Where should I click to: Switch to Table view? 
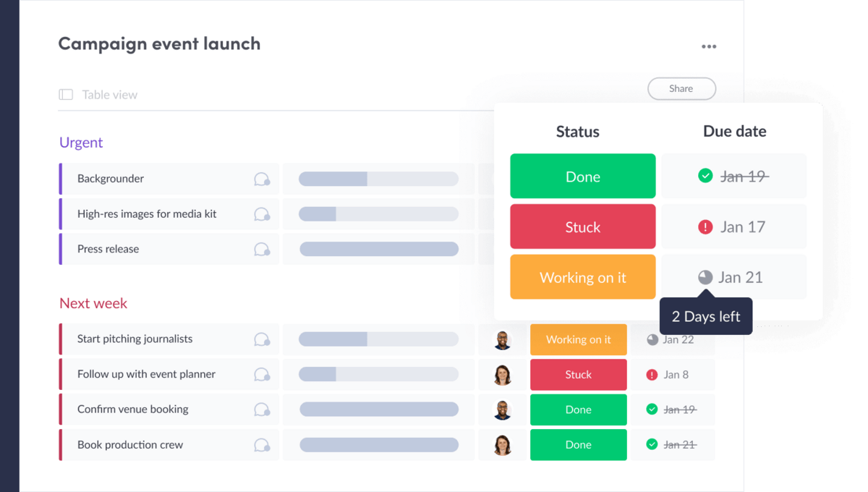[109, 95]
